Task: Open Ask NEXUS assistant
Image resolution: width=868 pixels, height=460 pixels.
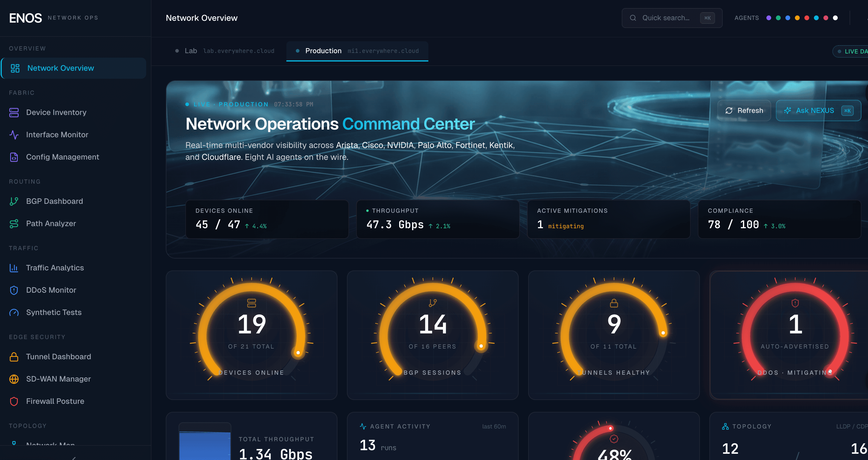Action: [x=818, y=111]
